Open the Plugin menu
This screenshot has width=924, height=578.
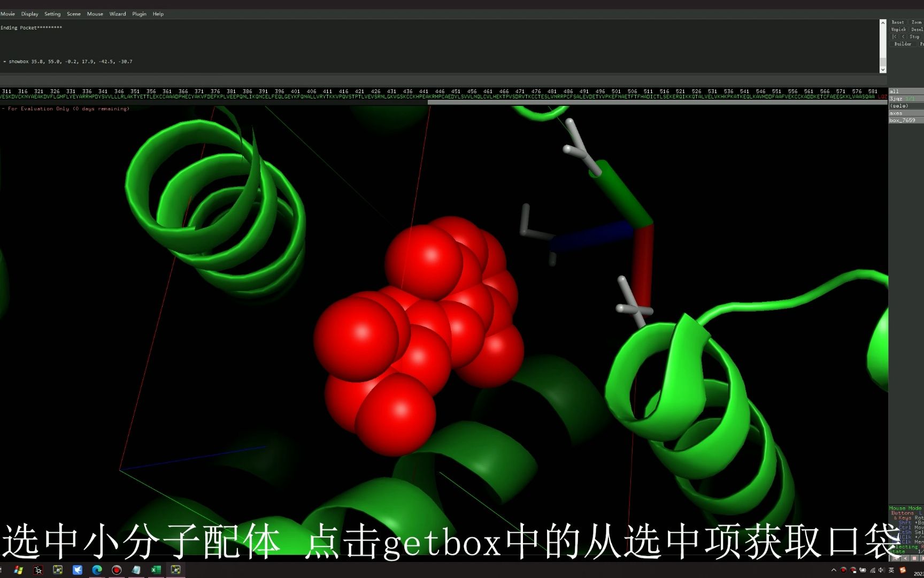click(139, 14)
